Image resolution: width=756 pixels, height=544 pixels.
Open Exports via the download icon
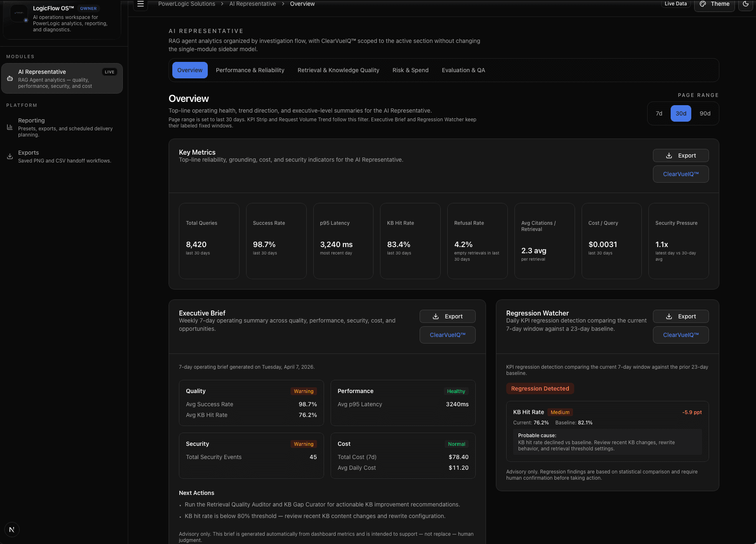tap(10, 156)
